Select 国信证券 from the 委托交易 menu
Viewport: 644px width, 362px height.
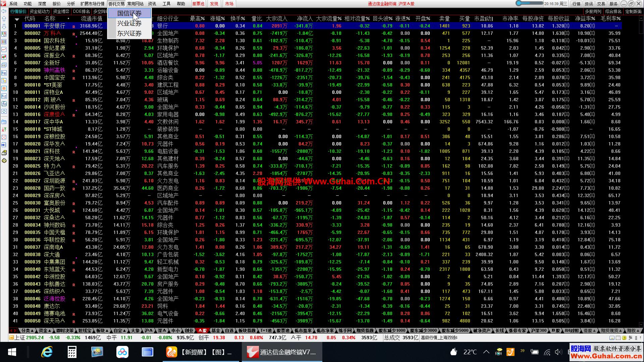pyautogui.click(x=129, y=13)
